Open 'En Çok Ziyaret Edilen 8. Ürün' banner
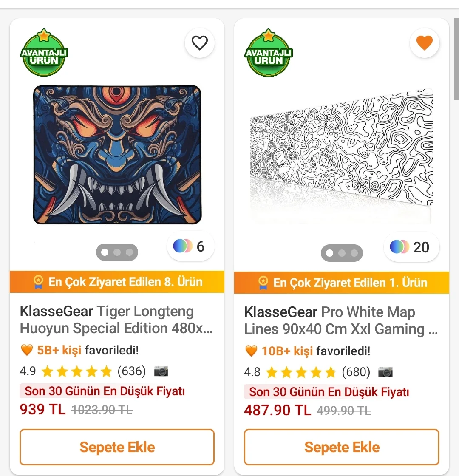The height and width of the screenshot is (476, 459). click(x=117, y=282)
